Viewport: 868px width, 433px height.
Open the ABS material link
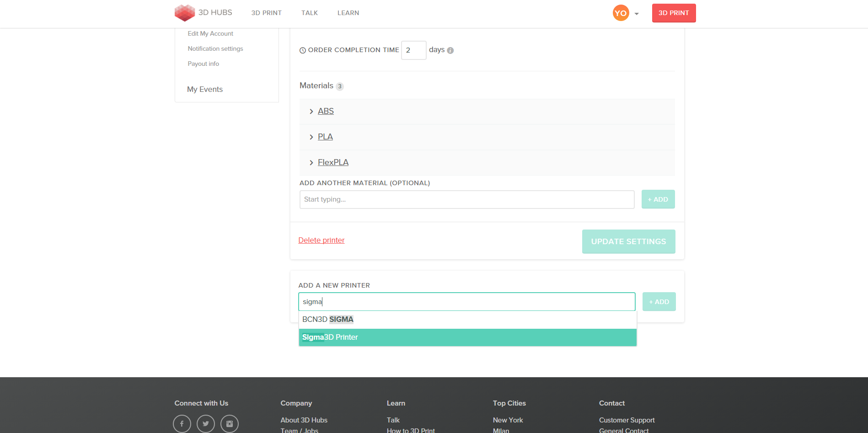point(326,111)
